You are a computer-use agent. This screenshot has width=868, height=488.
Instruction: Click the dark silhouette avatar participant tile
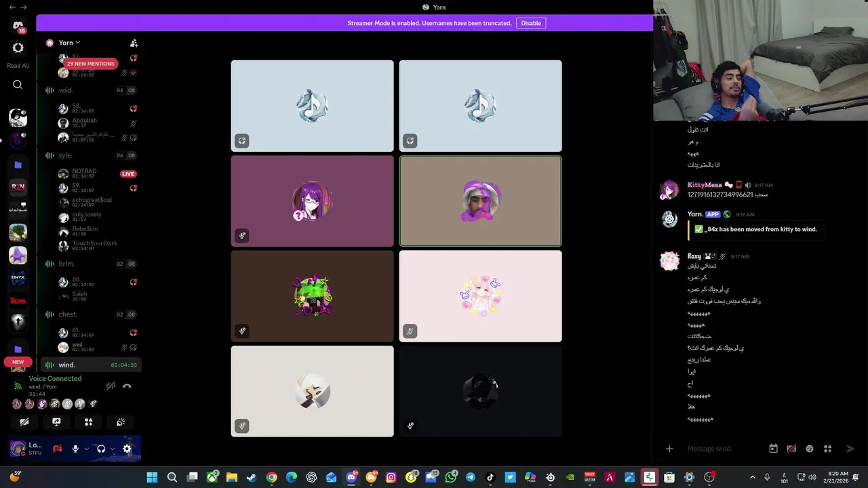pyautogui.click(x=480, y=391)
